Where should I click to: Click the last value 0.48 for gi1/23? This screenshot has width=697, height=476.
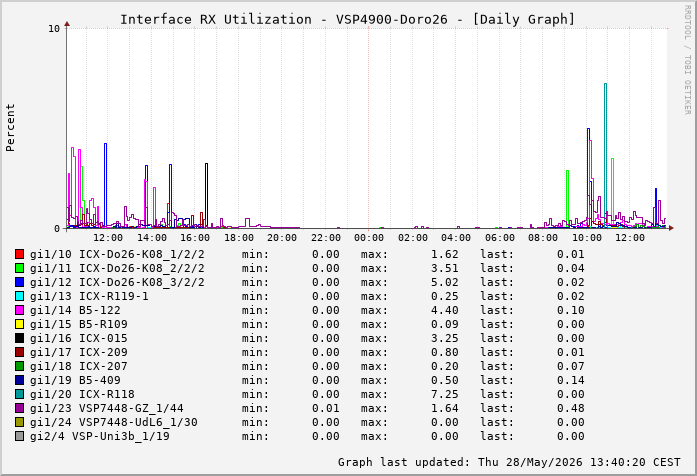tap(571, 408)
